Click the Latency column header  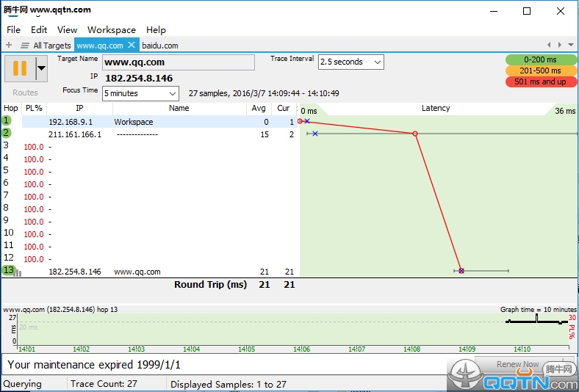(436, 108)
